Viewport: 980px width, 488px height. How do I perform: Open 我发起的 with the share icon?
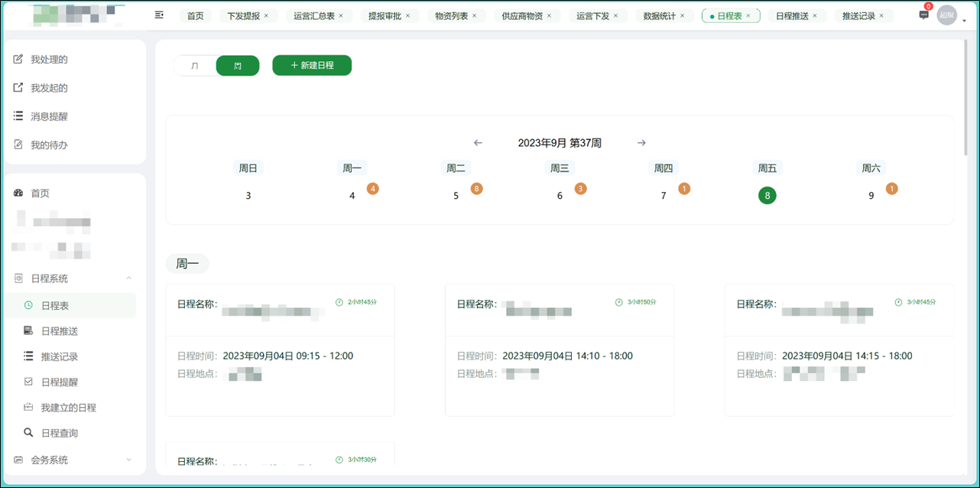click(x=17, y=87)
